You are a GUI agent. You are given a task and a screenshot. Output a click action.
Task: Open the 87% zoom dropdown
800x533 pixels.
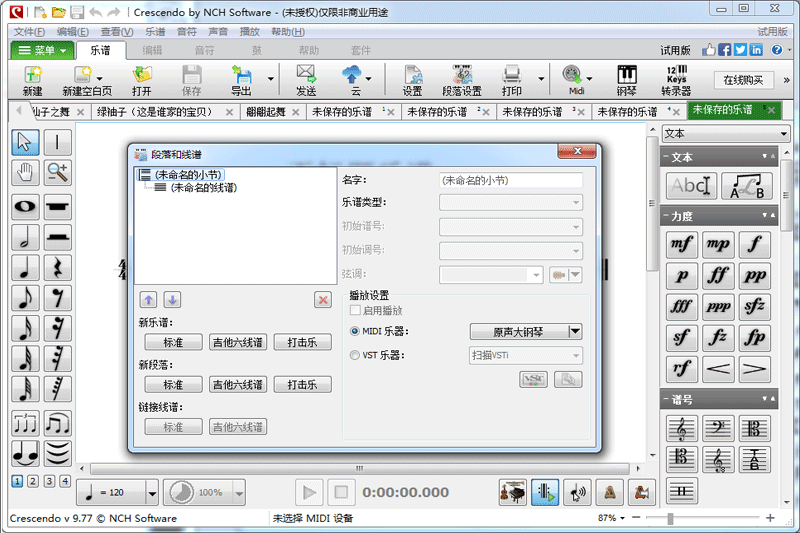(611, 518)
